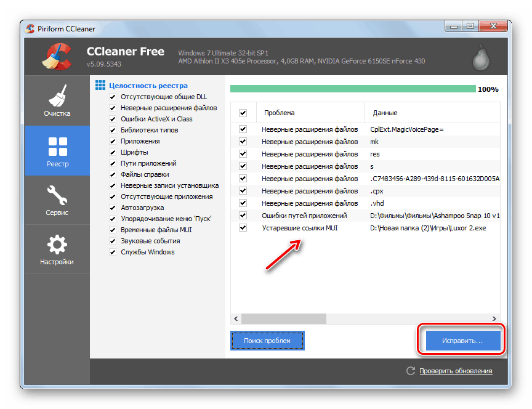Viewport: 532px width, 409px height.
Task: Click the version text v5.09.5343
Action: (104, 64)
